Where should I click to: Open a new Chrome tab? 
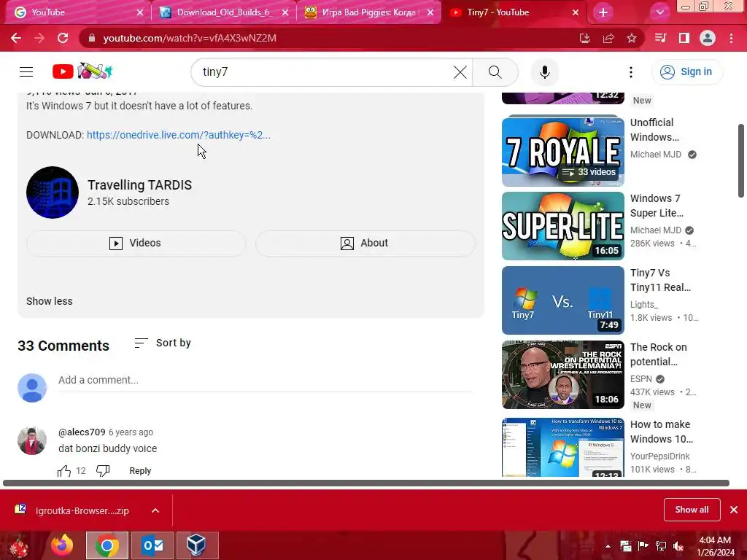603,12
